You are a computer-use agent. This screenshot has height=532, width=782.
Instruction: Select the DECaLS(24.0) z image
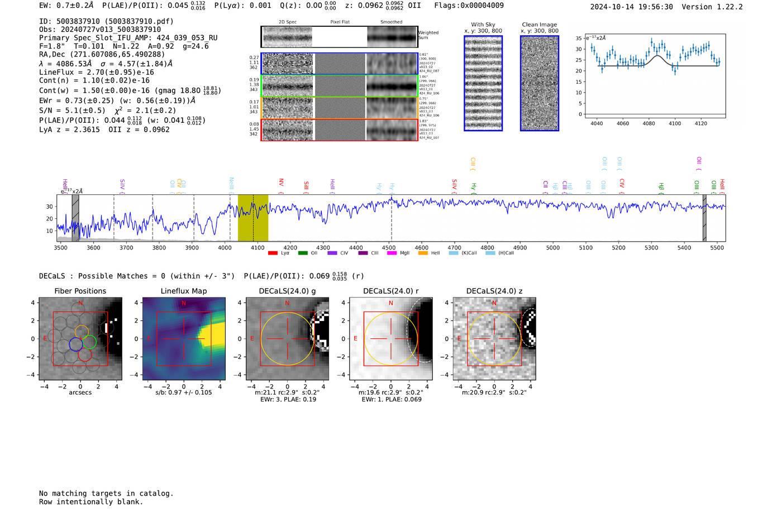tap(494, 338)
